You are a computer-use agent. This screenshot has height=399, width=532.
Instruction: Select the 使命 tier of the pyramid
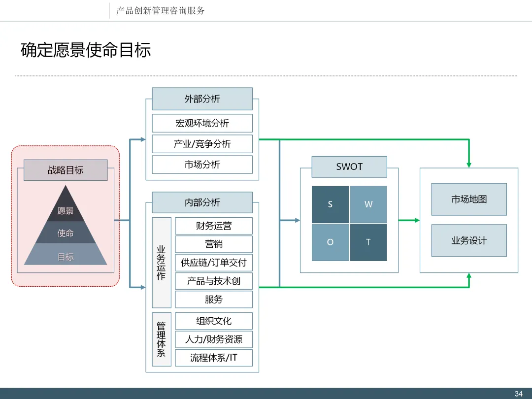66,233
